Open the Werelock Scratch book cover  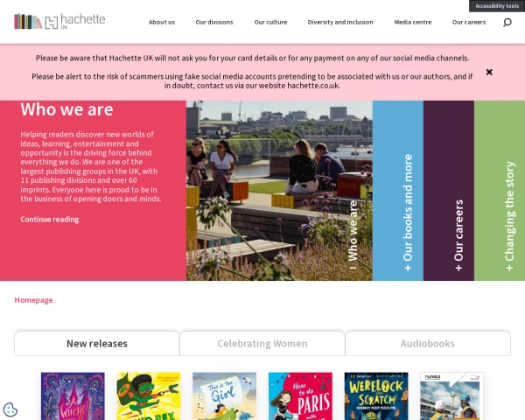tap(376, 395)
